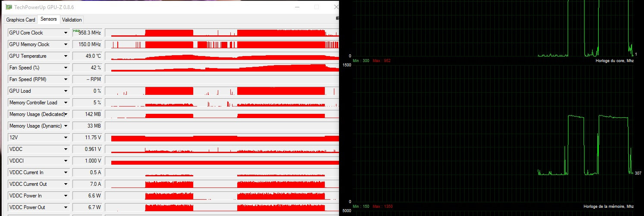The height and width of the screenshot is (216, 644).
Task: Click the -- RPM fan speed reading
Action: point(88,79)
